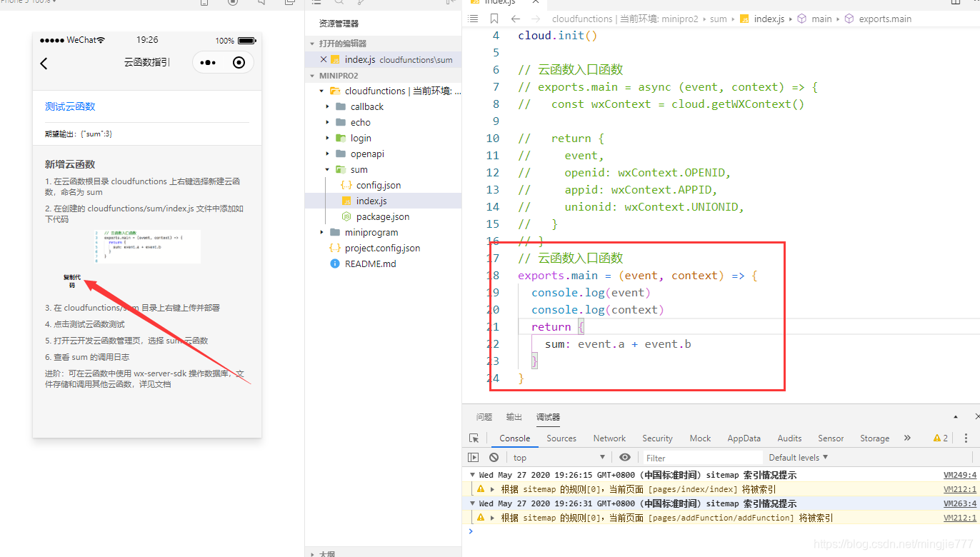Image resolution: width=980 pixels, height=557 pixels.
Task: Show more devtools tabs chevron
Action: 907,438
